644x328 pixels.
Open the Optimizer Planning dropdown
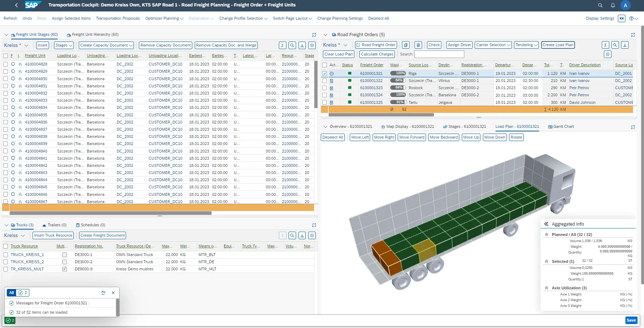164,19
